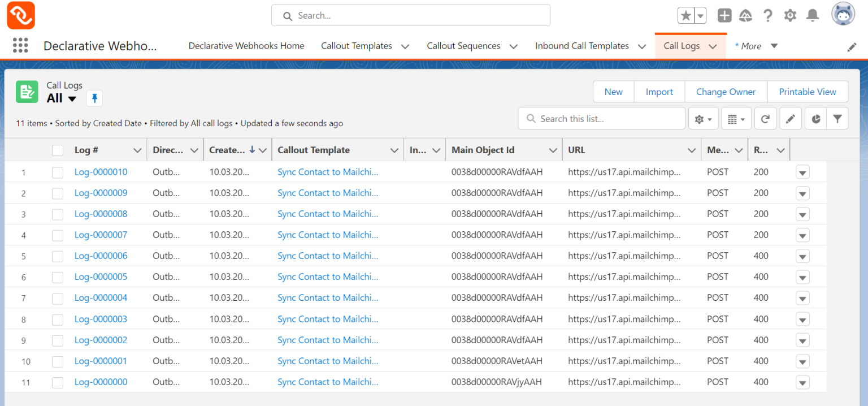Pin the All list view
Viewport: 868px width, 406px height.
[94, 98]
